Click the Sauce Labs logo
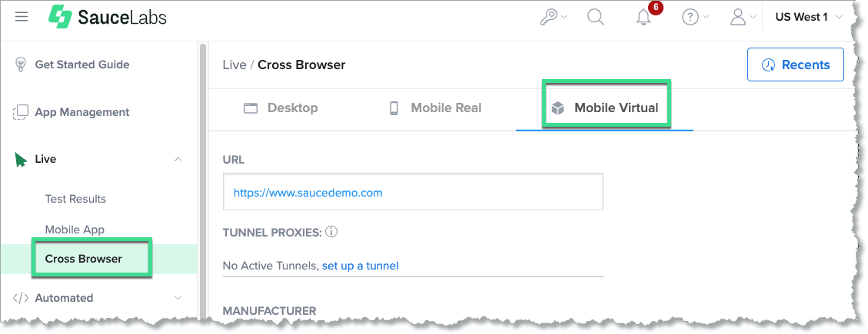The width and height of the screenshot is (868, 334). pos(107,17)
